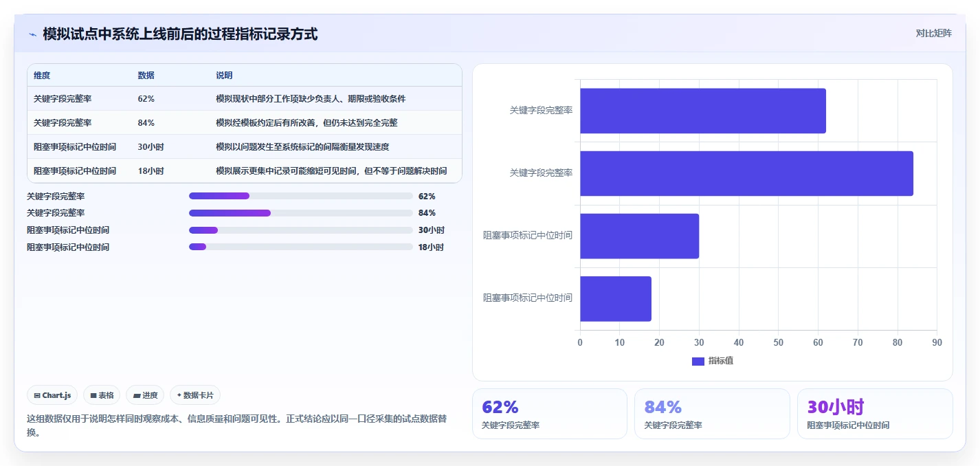Image resolution: width=980 pixels, height=466 pixels.
Task: Click 阻塞事项标记中位时间 in the table's 18小时 row
Action: 75,171
